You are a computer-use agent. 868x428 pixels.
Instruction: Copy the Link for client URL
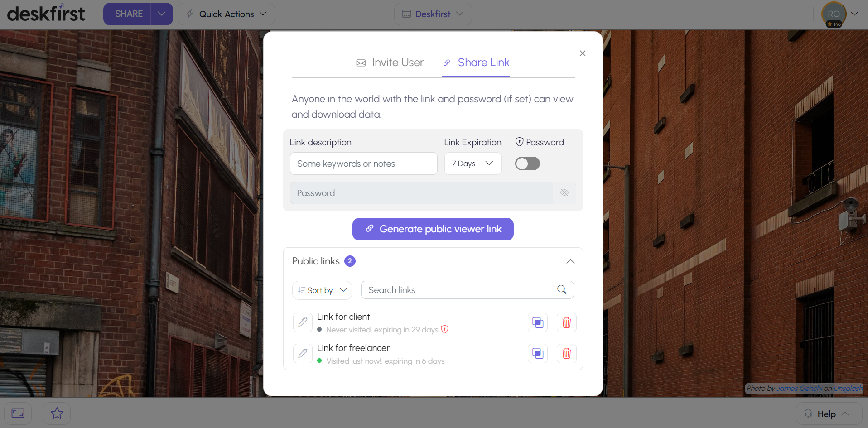coord(538,322)
